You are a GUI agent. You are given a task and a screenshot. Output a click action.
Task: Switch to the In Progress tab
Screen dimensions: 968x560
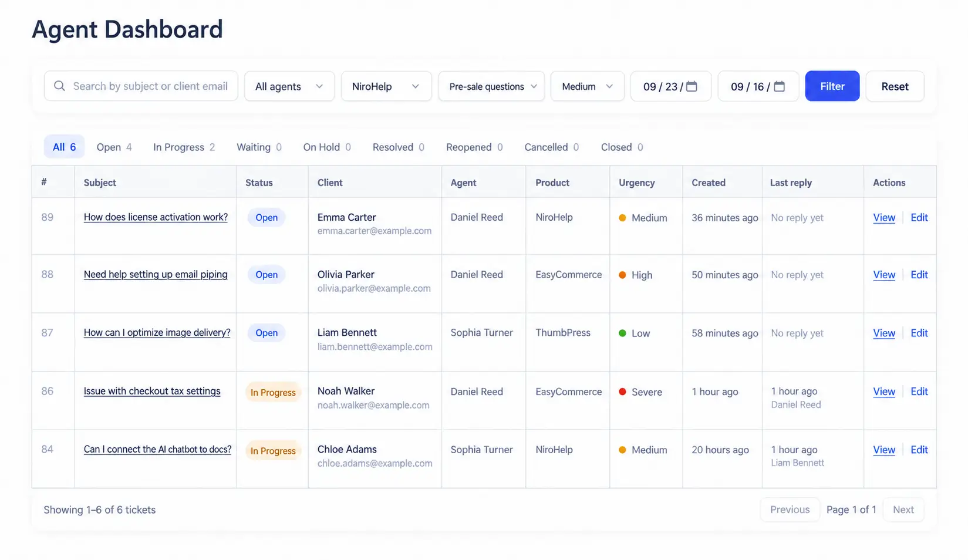(184, 147)
